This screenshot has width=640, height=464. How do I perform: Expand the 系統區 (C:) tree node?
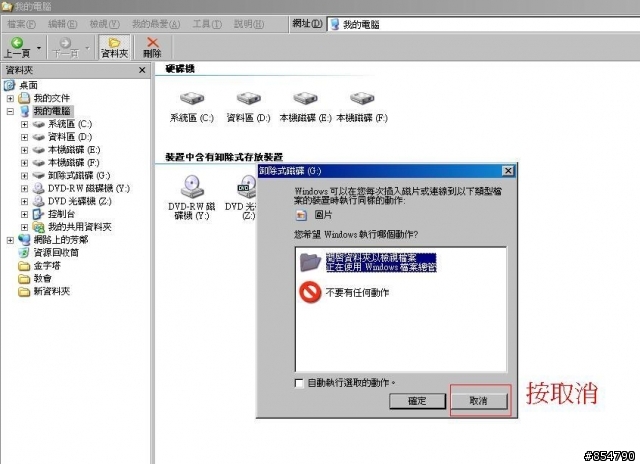click(24, 124)
